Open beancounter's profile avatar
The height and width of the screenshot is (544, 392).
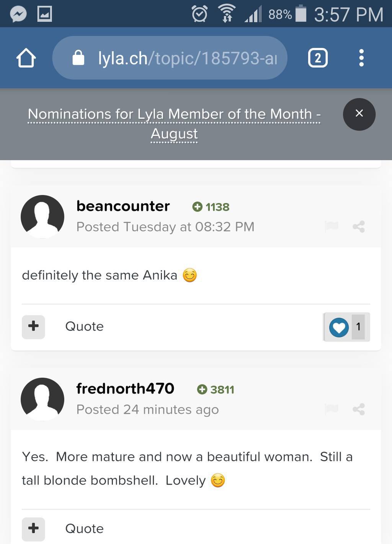[42, 216]
